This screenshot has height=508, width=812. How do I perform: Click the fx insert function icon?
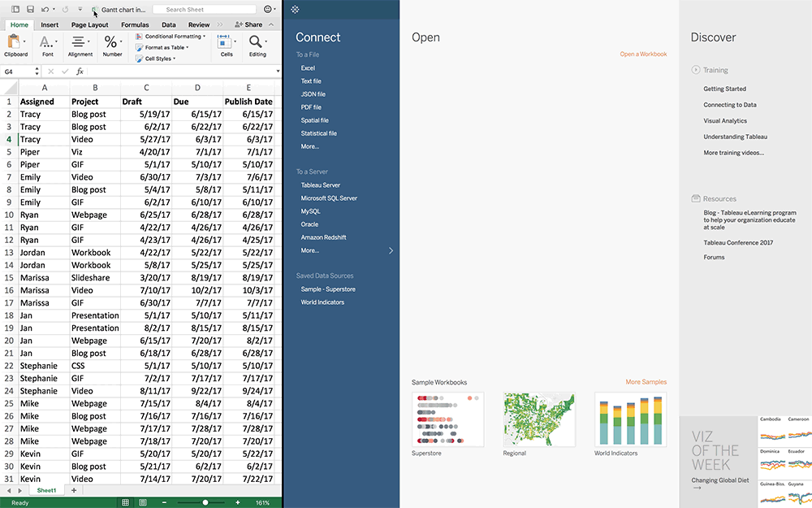pos(80,72)
